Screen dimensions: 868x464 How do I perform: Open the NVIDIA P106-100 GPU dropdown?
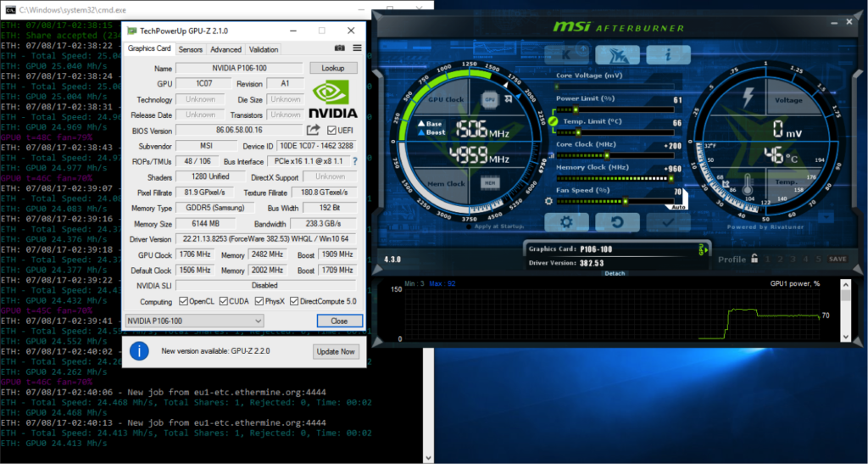pos(194,321)
